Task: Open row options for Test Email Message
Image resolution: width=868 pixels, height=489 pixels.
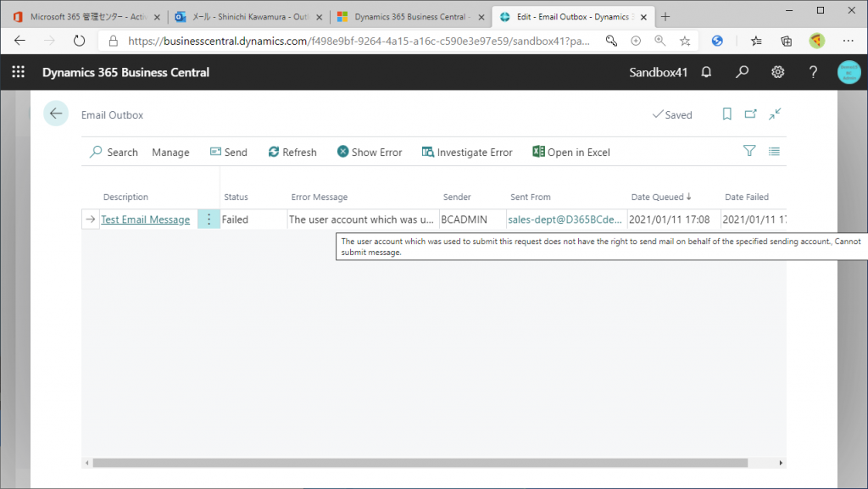Action: click(x=209, y=219)
